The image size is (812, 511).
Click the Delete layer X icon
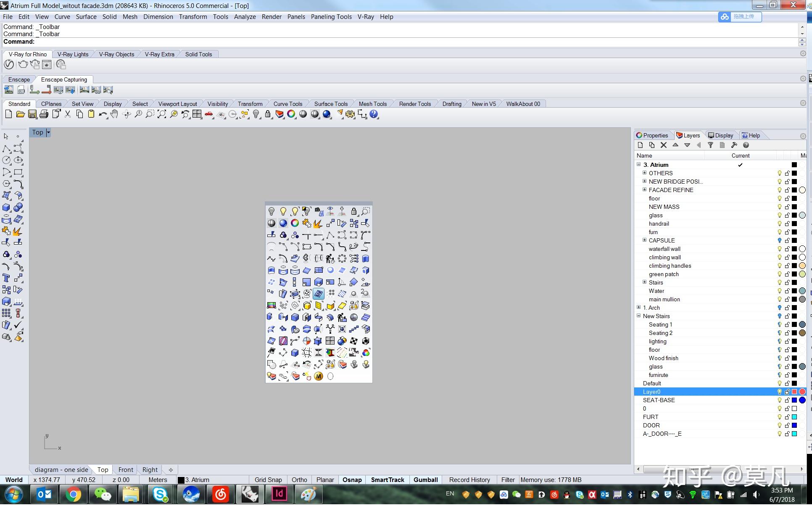[x=664, y=145]
